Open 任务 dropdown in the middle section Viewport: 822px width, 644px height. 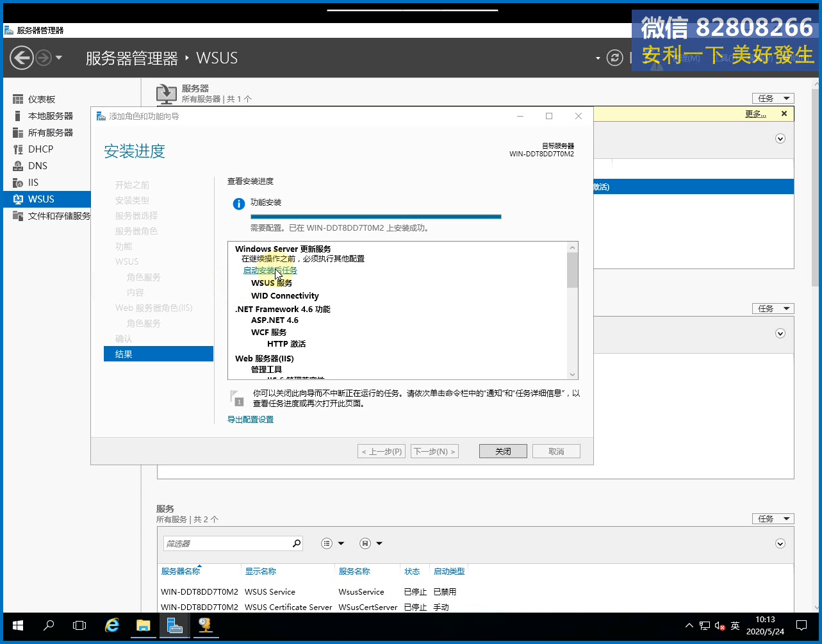pos(773,308)
